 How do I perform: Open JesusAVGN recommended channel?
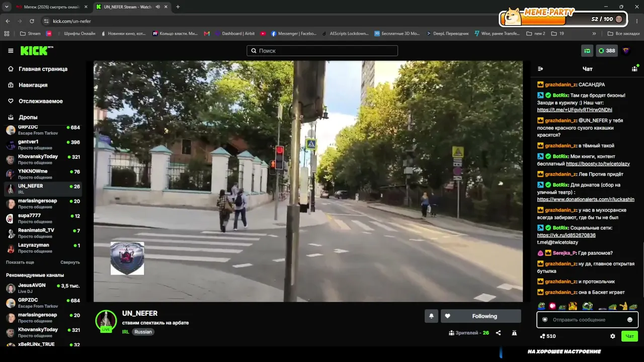[43, 288]
